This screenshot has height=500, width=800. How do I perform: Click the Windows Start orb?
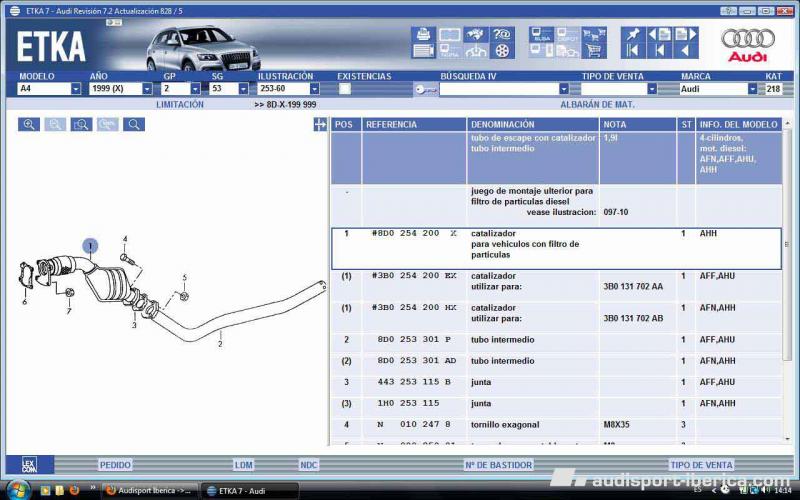(18, 490)
